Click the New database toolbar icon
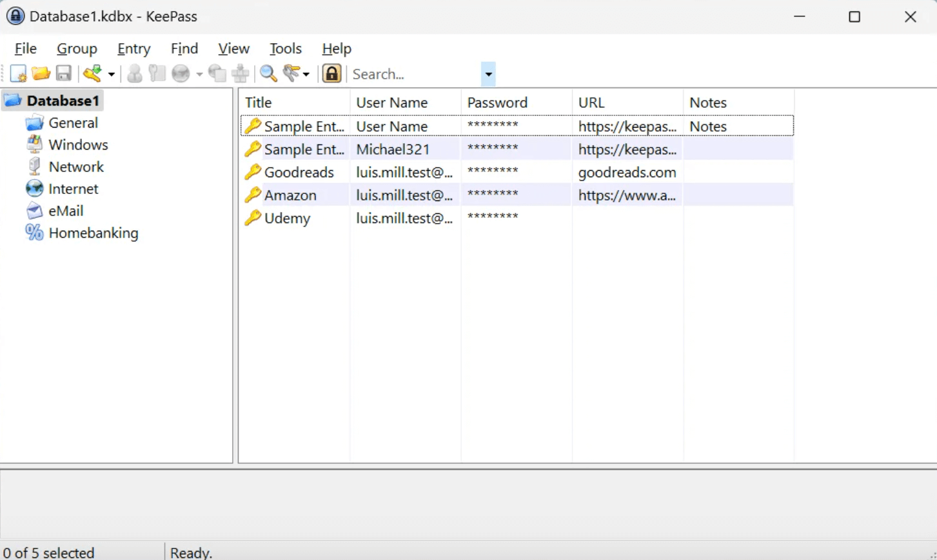937x560 pixels. click(x=18, y=74)
